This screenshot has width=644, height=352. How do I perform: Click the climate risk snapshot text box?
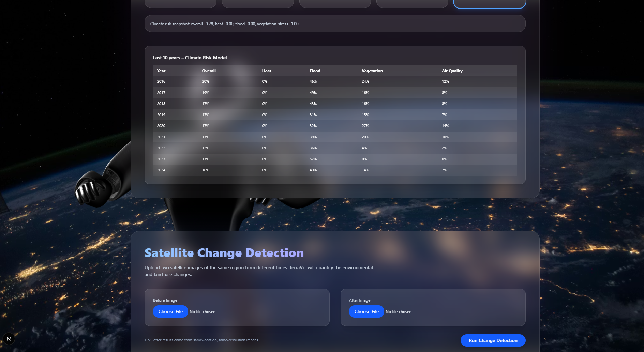pyautogui.click(x=335, y=24)
